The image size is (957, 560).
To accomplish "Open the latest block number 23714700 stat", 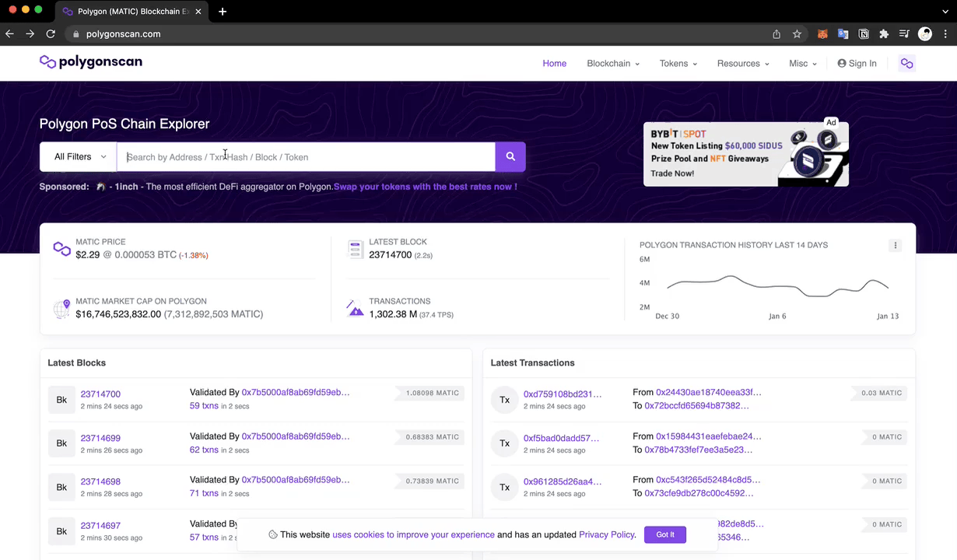I will (x=390, y=254).
